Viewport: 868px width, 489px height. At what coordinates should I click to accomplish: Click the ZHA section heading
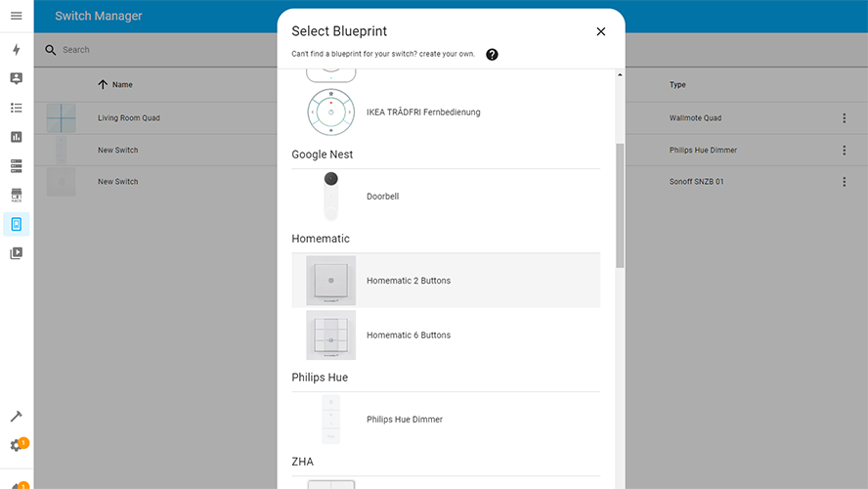[x=302, y=462]
